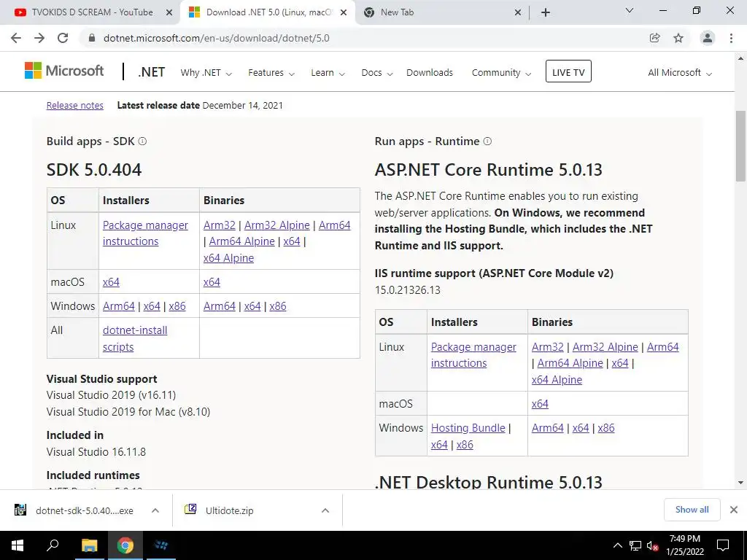Download SDK Linux x64 Alpine binary
This screenshot has height=560, width=747.
(x=228, y=258)
